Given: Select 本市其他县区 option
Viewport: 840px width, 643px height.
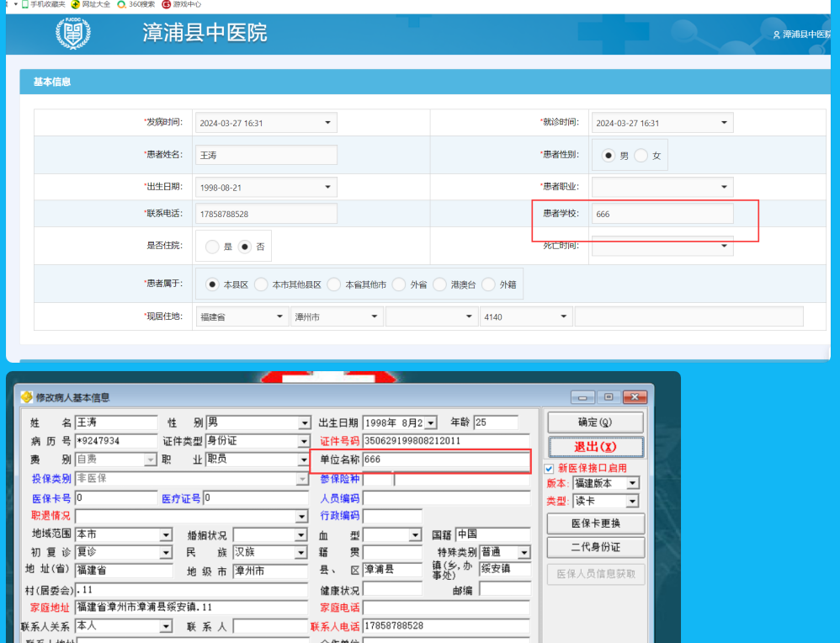Looking at the screenshot, I should [x=261, y=284].
